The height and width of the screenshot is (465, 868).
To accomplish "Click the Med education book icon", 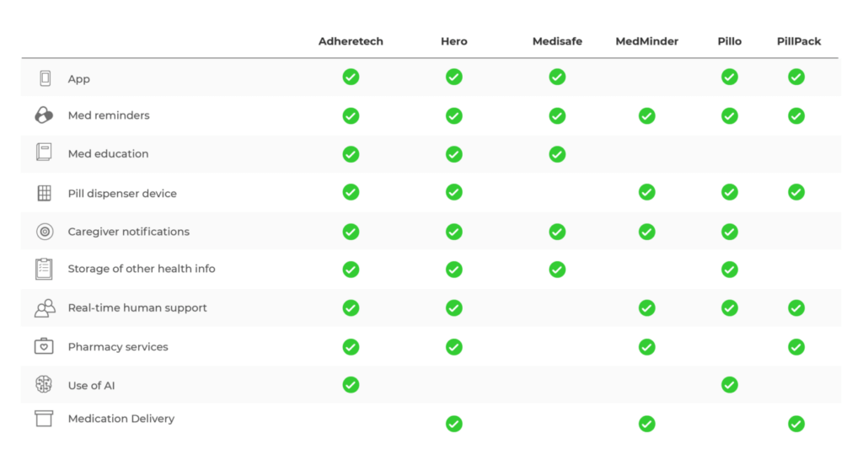I will pyautogui.click(x=45, y=152).
